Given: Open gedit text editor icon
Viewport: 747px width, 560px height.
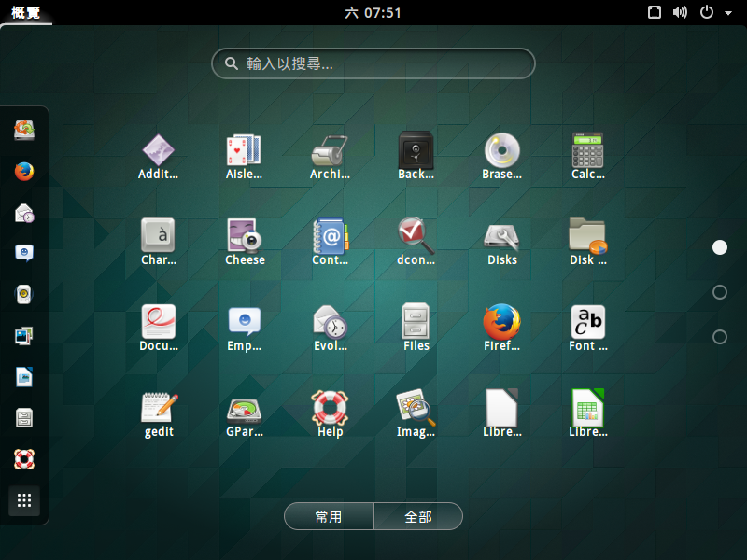Looking at the screenshot, I should tap(159, 408).
